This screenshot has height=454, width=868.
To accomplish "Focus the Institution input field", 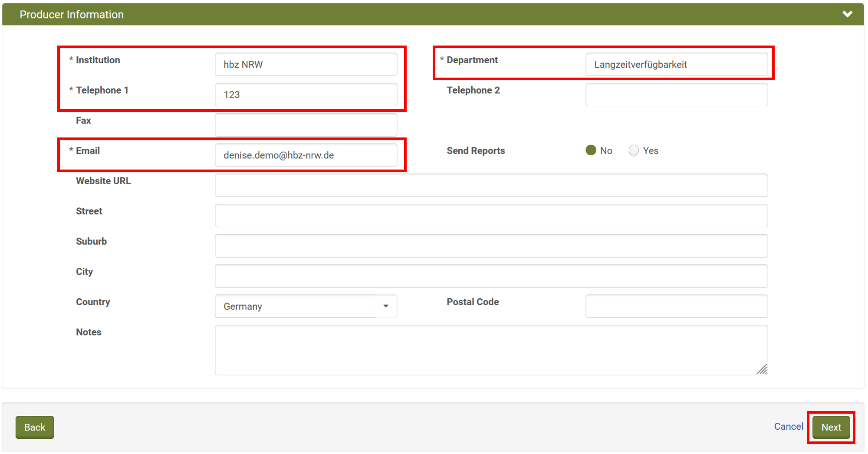I will tap(306, 65).
